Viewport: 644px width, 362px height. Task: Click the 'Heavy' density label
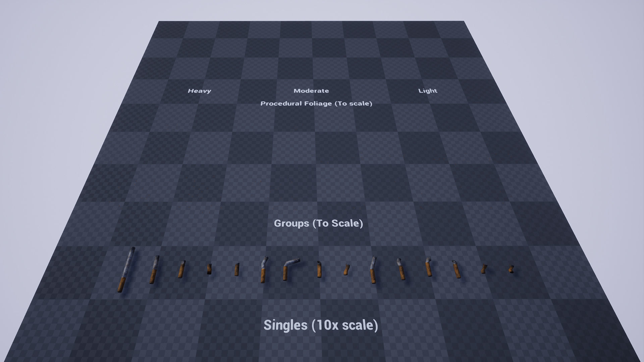pos(199,91)
